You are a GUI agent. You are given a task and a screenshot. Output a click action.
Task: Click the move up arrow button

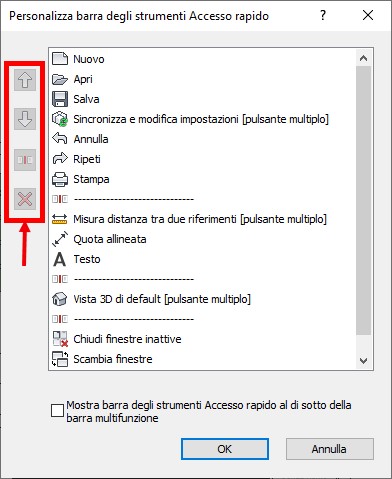25,80
